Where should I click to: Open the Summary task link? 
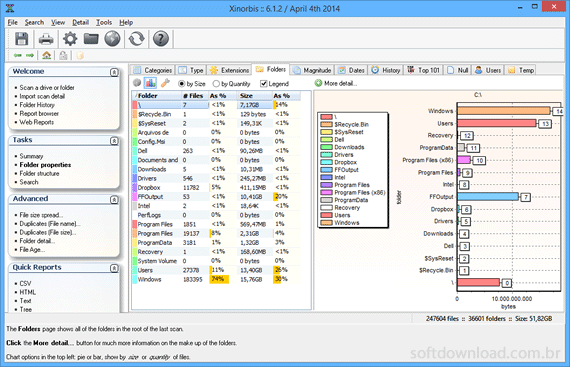click(x=31, y=156)
